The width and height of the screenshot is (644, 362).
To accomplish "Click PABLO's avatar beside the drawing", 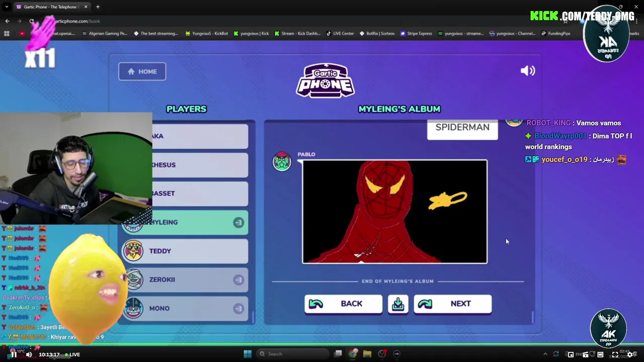I will point(282,161).
